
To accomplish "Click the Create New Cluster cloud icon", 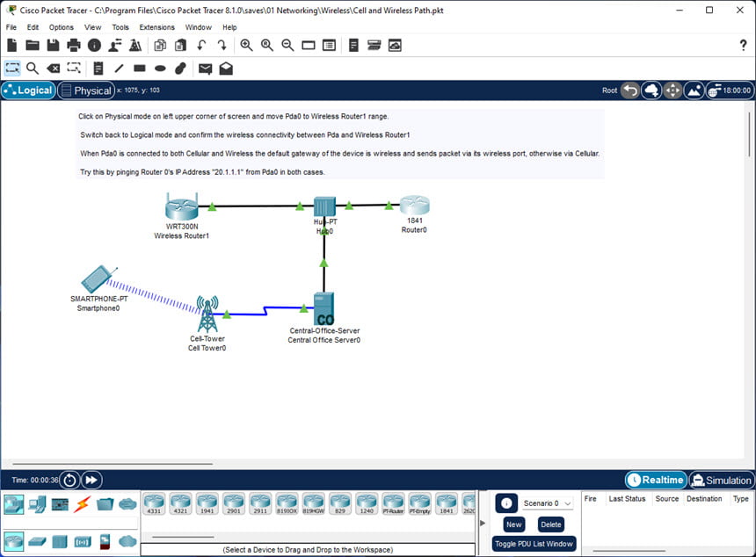I will [651, 90].
